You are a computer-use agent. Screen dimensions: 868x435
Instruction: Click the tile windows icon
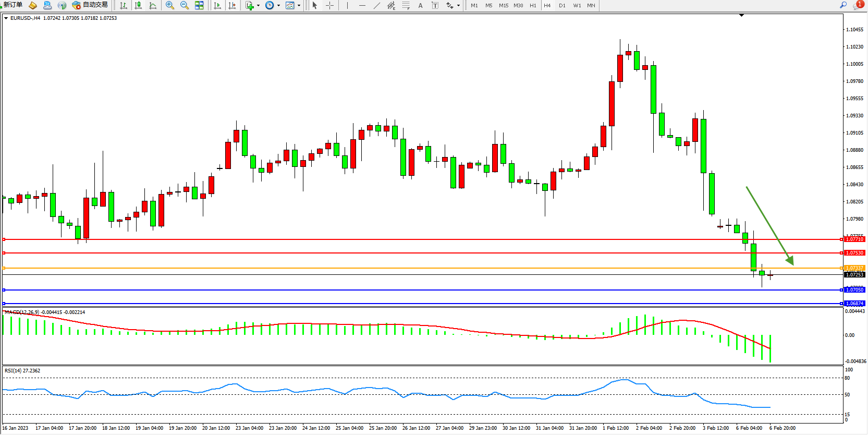pyautogui.click(x=199, y=5)
